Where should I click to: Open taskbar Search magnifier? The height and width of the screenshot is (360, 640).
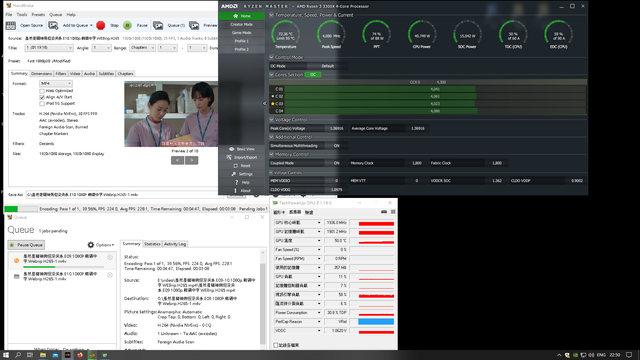(18, 355)
